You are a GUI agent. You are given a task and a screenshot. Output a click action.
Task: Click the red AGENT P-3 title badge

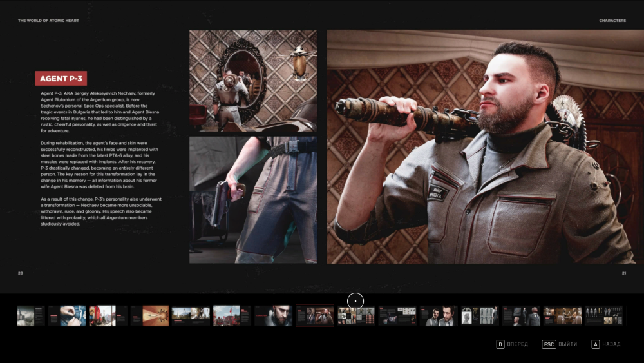(x=61, y=79)
